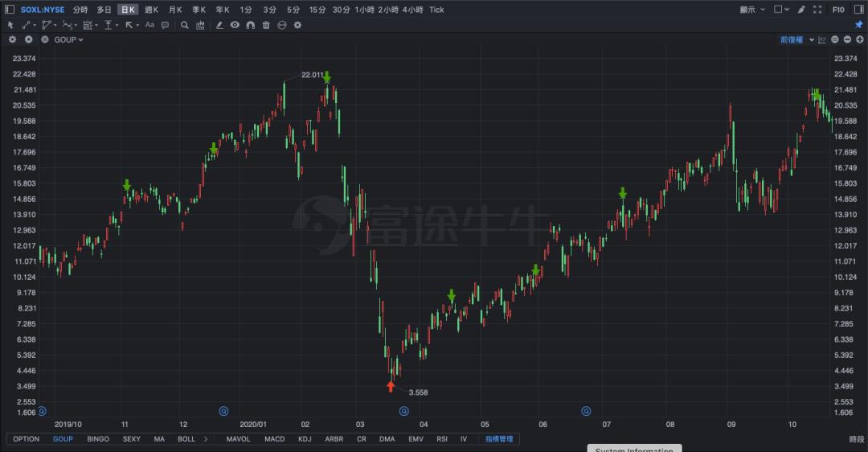Select the text annotation Aa tool
The height and width of the screenshot is (452, 868).
[x=149, y=25]
